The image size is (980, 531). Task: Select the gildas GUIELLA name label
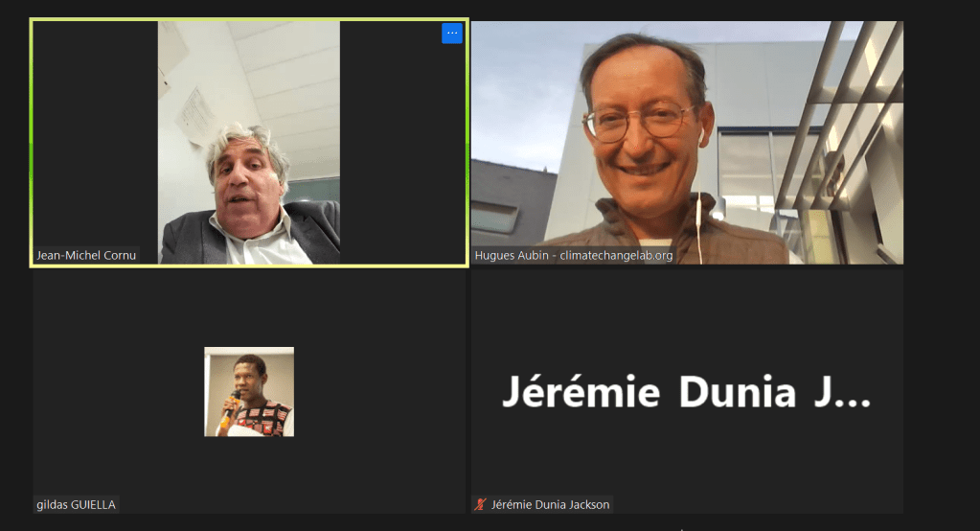pos(77,504)
